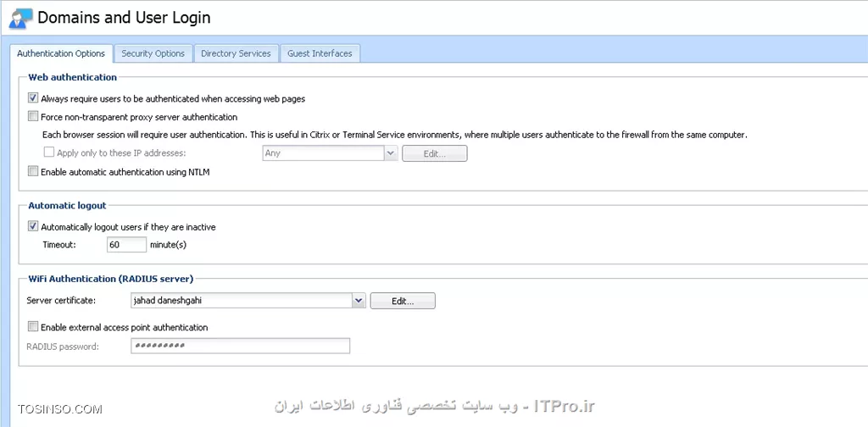This screenshot has width=868, height=427.
Task: Click the Server certificate dropdown arrow
Action: 359,300
